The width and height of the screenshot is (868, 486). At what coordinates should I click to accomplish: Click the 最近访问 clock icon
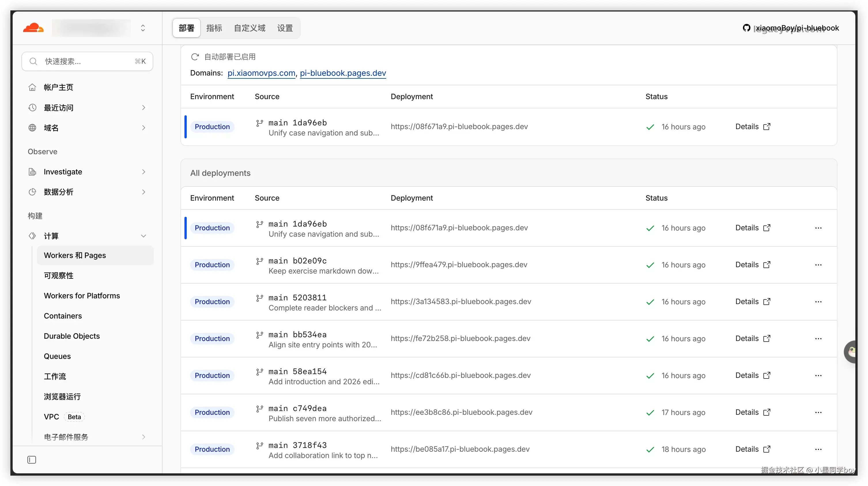click(x=32, y=108)
